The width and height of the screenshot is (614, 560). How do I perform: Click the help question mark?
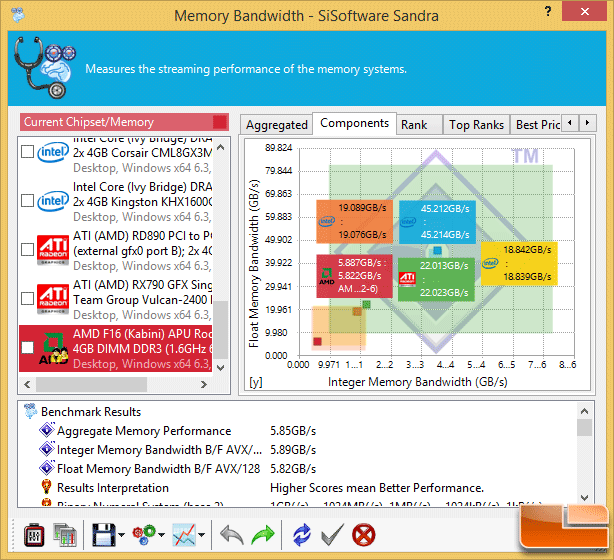coord(548,11)
